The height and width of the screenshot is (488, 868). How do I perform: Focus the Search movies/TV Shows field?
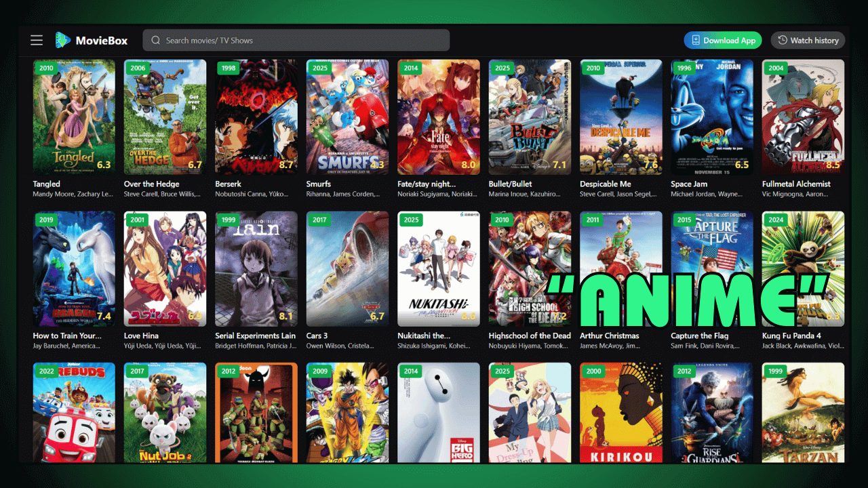pyautogui.click(x=296, y=40)
